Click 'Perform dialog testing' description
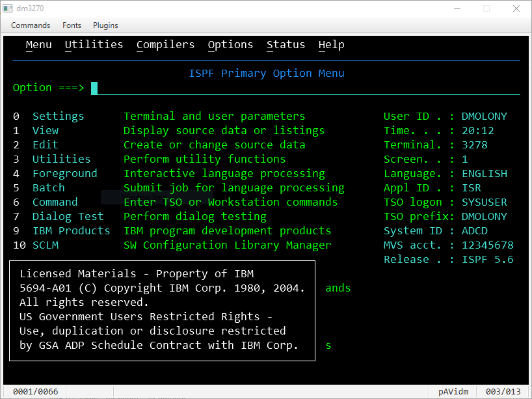 click(194, 216)
